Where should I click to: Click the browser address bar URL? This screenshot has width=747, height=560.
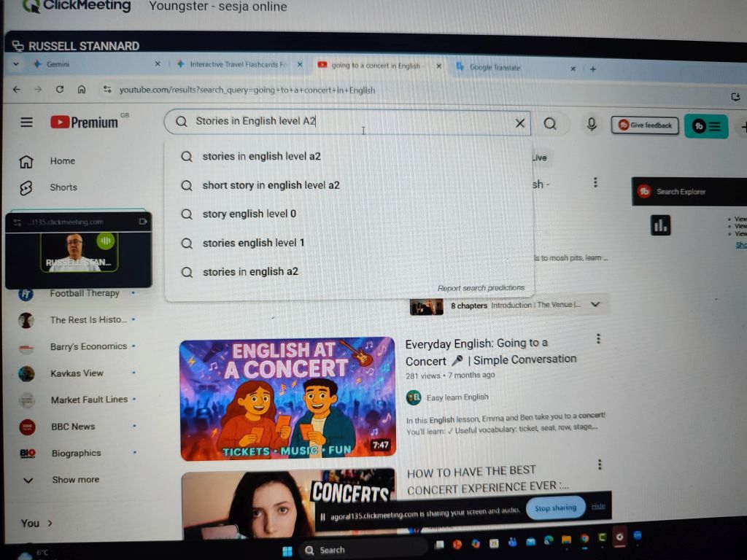click(247, 90)
